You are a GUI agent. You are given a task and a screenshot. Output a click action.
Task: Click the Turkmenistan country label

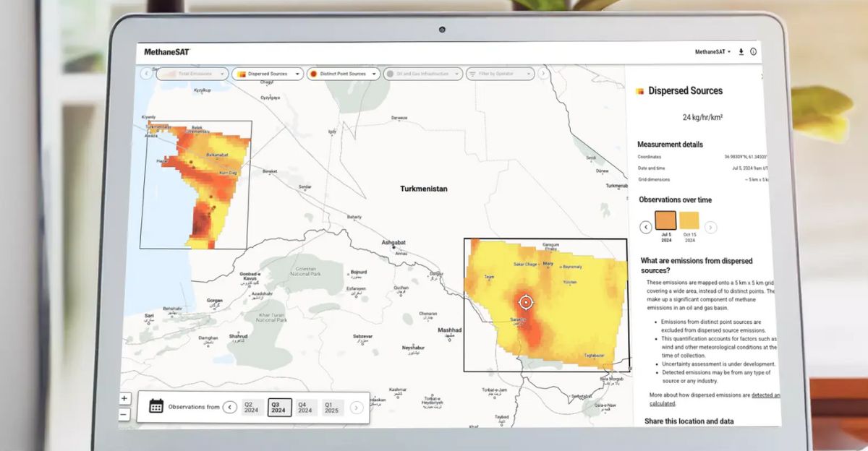pyautogui.click(x=424, y=189)
